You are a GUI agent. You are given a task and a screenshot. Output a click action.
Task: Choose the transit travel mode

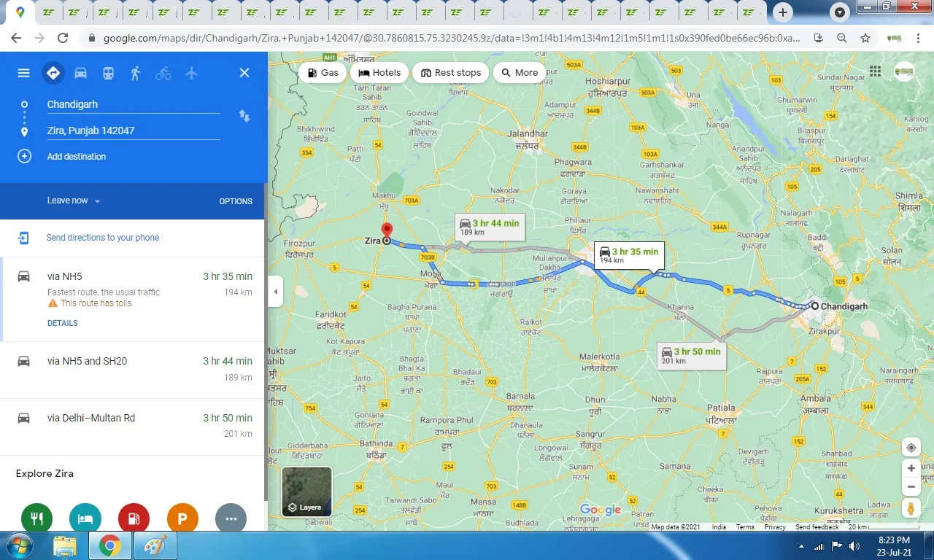point(108,73)
